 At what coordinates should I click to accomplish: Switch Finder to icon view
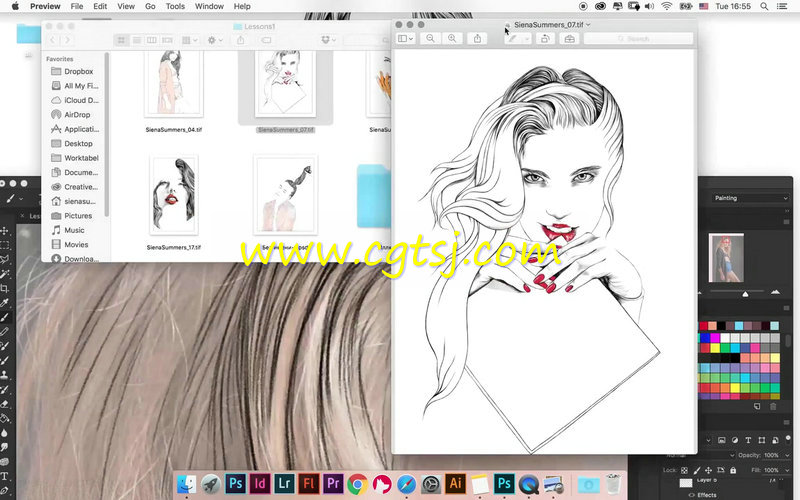(x=121, y=40)
